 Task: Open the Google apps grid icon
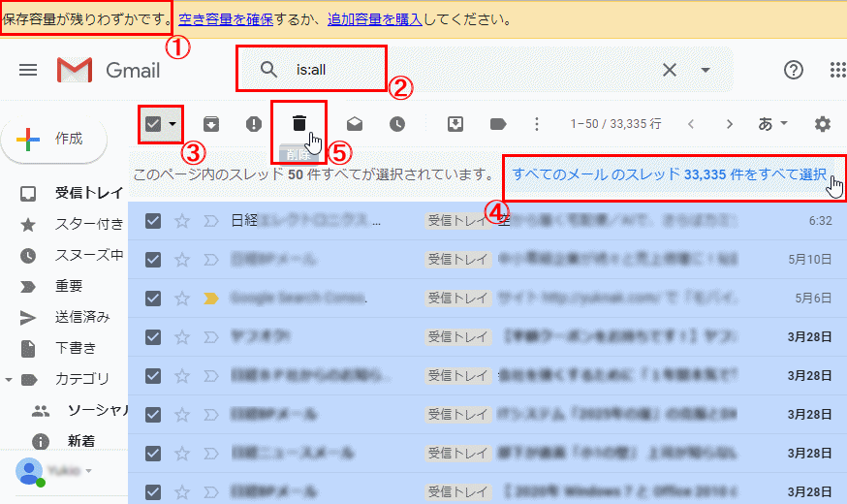(x=838, y=70)
